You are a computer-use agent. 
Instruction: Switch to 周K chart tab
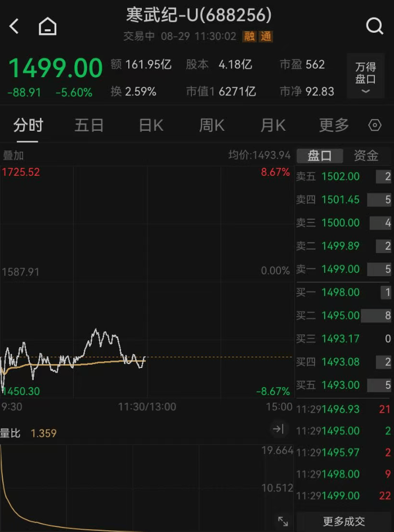212,125
